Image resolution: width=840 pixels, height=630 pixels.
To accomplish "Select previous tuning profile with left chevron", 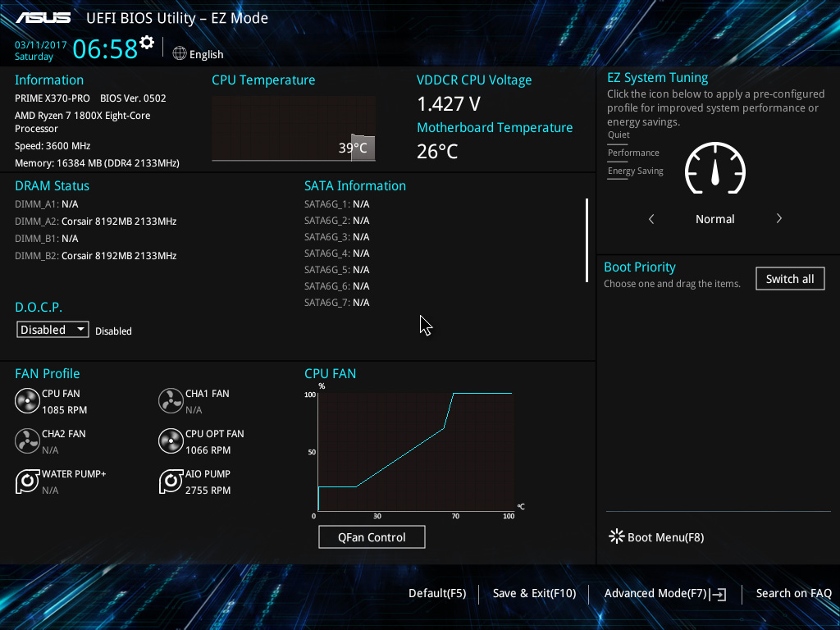I will point(651,218).
